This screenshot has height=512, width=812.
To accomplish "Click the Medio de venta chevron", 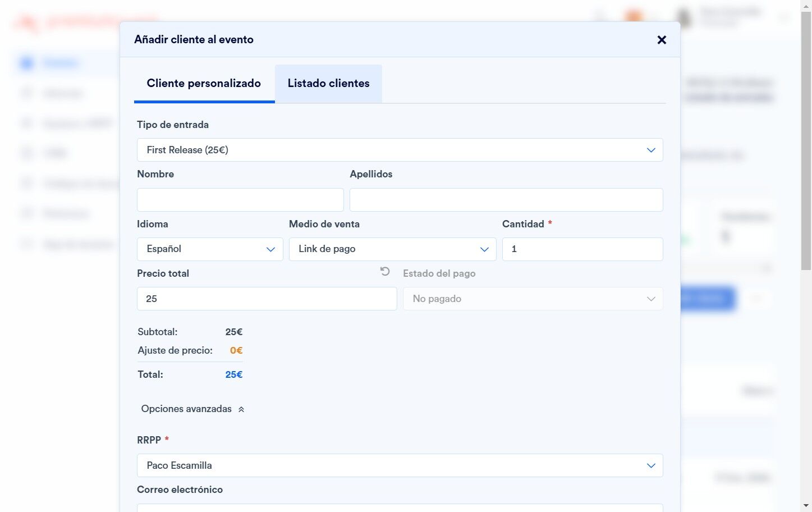I will (x=484, y=249).
